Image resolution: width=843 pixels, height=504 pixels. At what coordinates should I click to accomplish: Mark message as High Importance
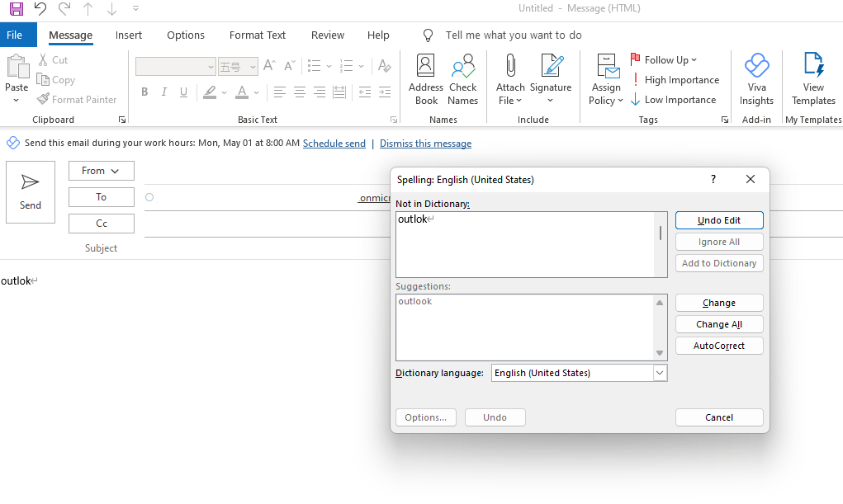point(675,79)
